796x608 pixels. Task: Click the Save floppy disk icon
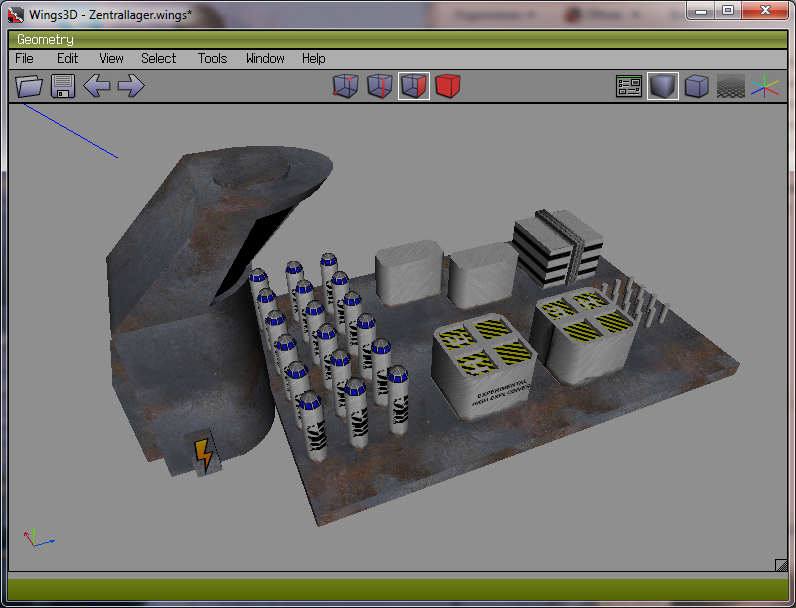[x=63, y=86]
